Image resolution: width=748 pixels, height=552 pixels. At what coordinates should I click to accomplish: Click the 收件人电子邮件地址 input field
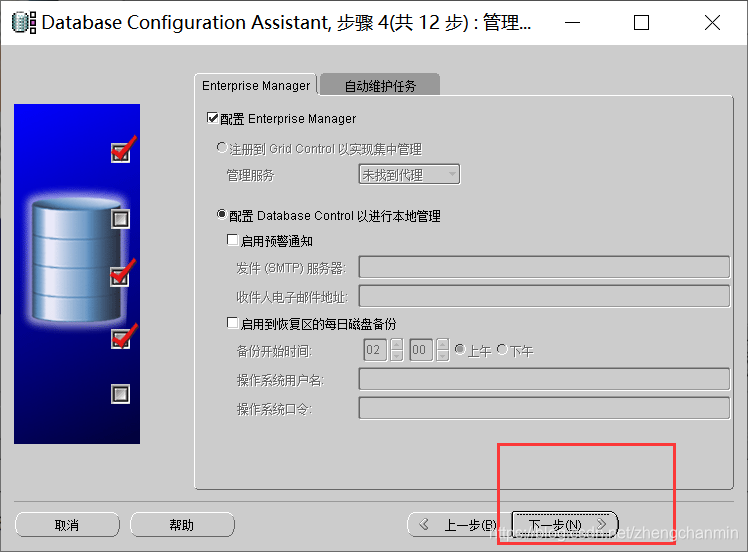coord(544,296)
